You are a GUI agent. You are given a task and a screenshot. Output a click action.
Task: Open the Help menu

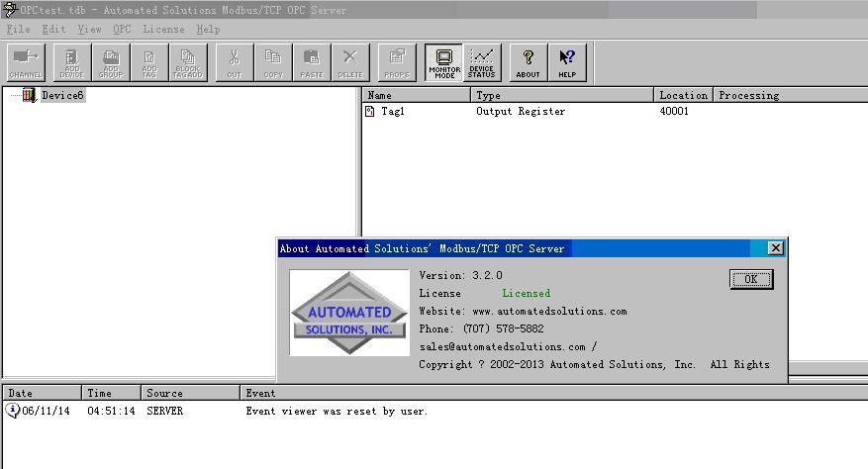[x=208, y=30]
